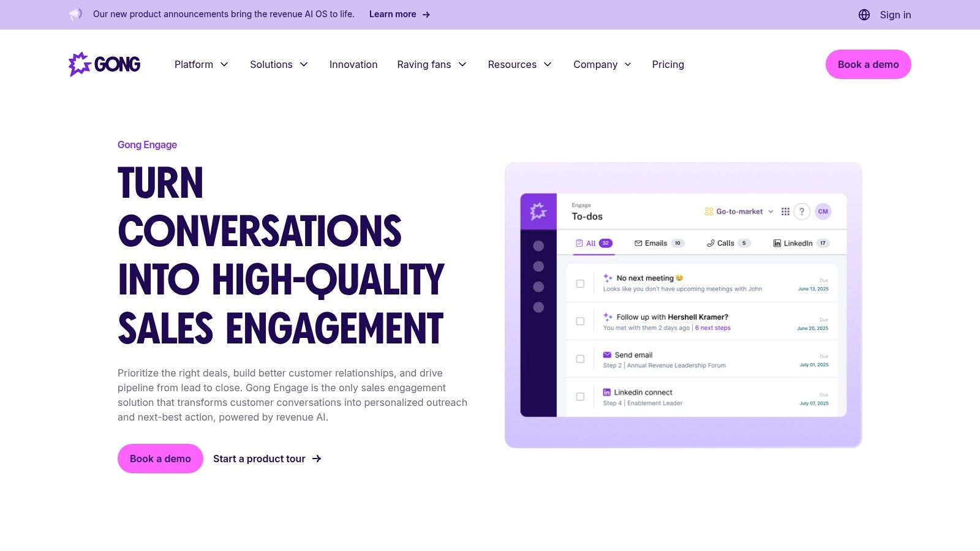Check the Follow up with Hershell Kramer checkbox
980x551 pixels.
(580, 321)
